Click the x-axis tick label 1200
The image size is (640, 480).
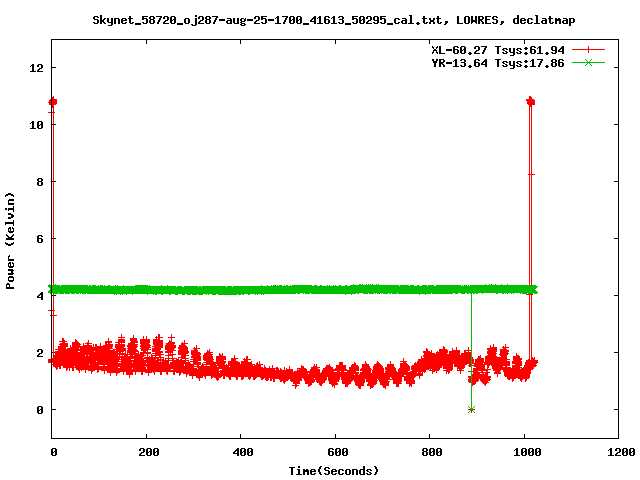tap(621, 452)
